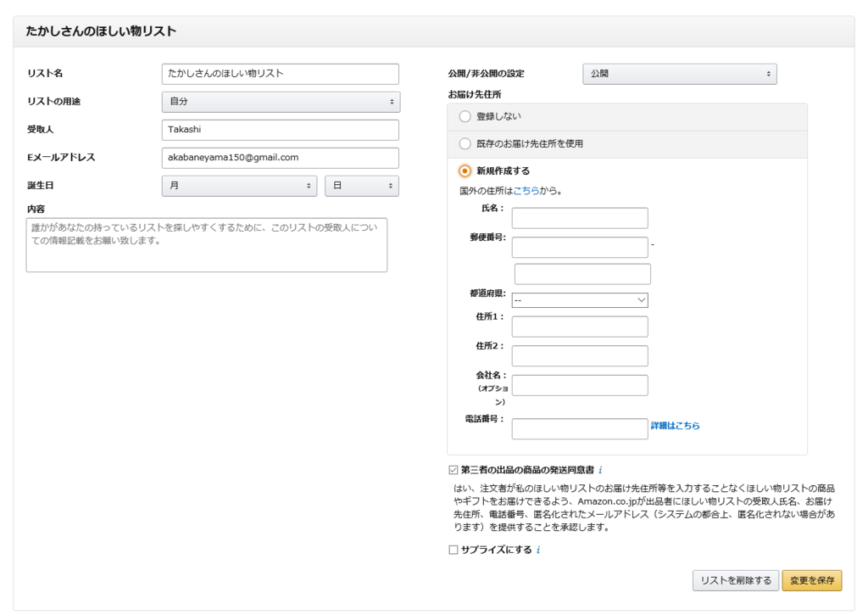The height and width of the screenshot is (615, 868).
Task: Expand the 都道府県 prefecture dropdown
Action: (x=580, y=300)
